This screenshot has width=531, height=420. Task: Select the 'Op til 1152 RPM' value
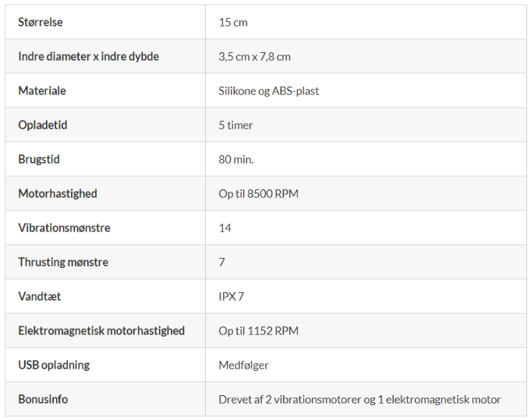258,330
